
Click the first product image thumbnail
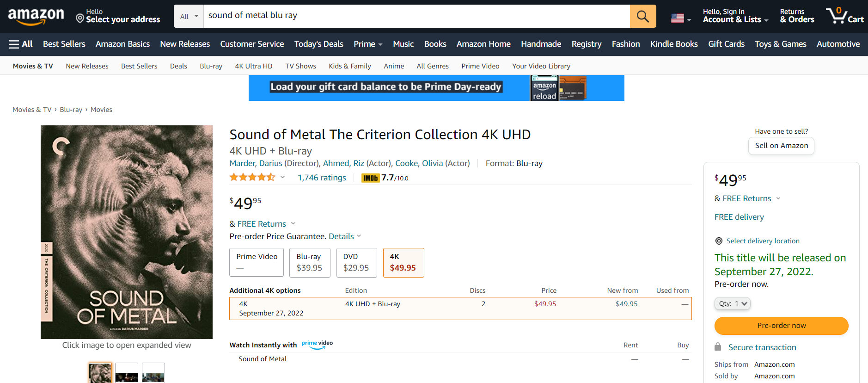coord(100,373)
